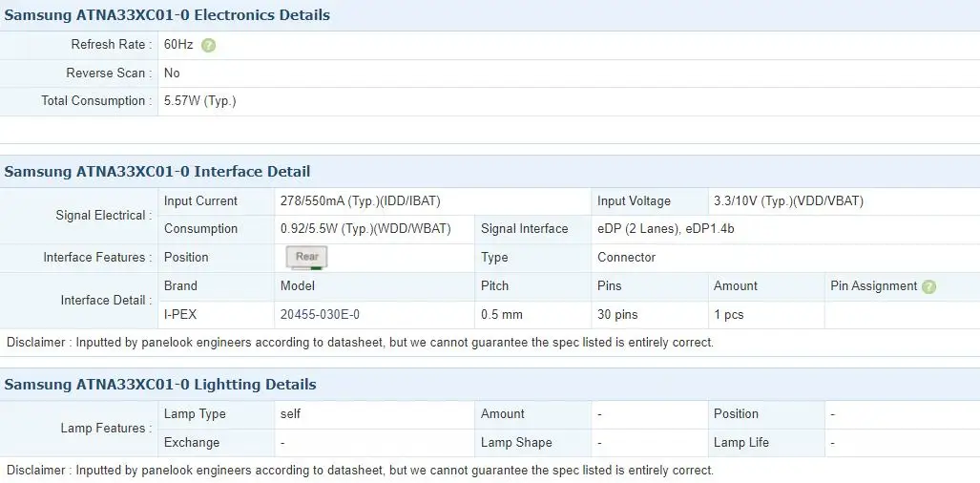Click the Lamp Life label

point(741,442)
